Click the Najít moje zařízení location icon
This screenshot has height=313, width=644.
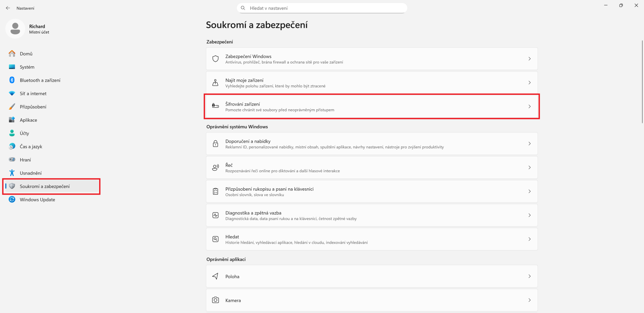click(215, 83)
